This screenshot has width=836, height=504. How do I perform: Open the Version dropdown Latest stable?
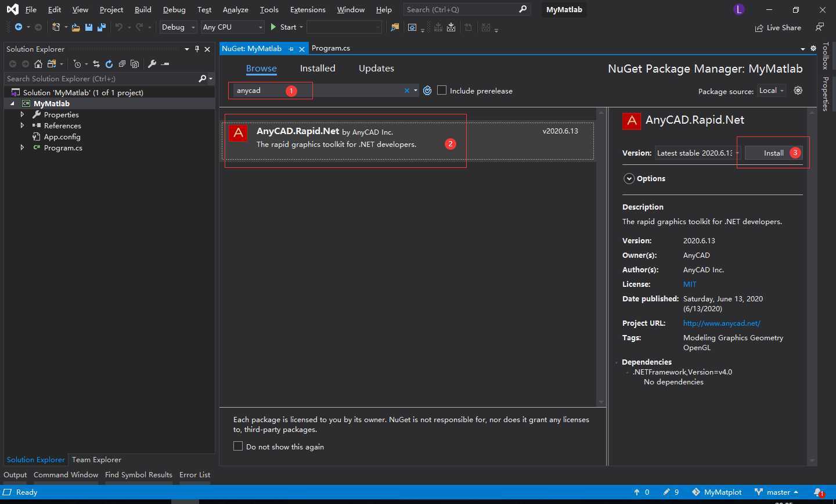[698, 153]
